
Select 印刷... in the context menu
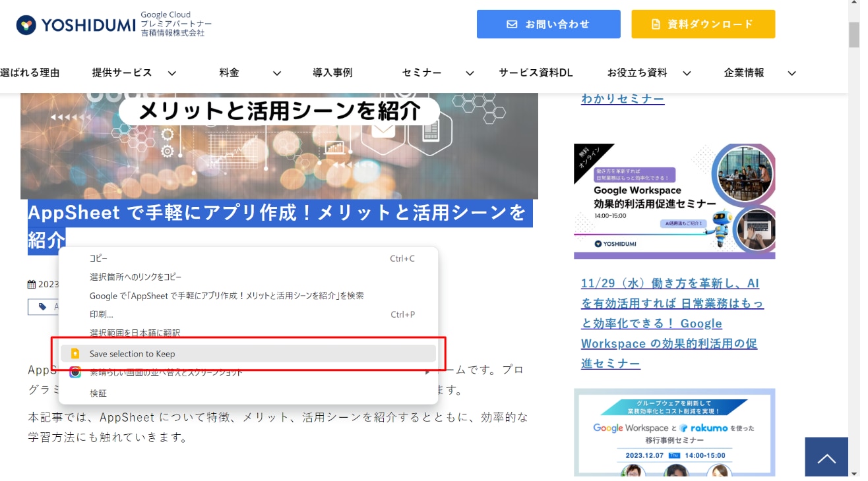tap(248, 314)
